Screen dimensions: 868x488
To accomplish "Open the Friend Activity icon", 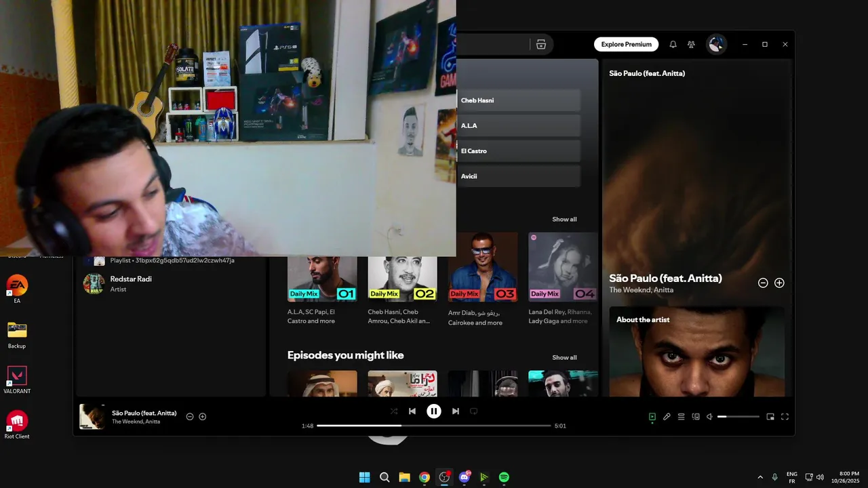I will pyautogui.click(x=691, y=44).
